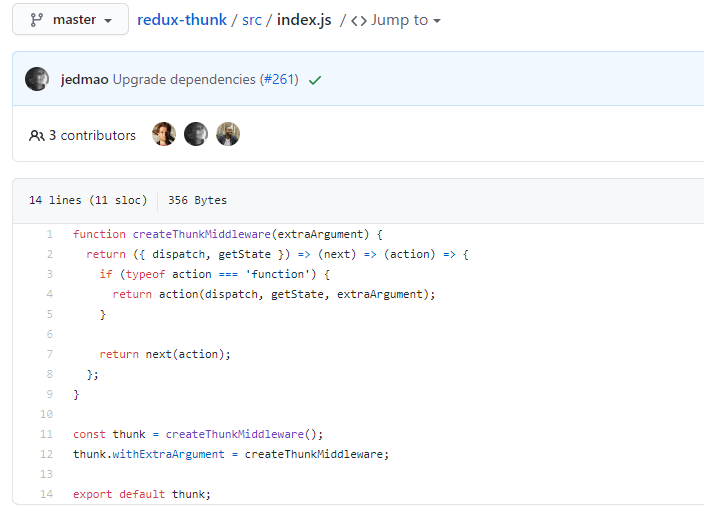Click createThunkMiddleware in the function declaration on line 1
The image size is (704, 517).
point(202,234)
